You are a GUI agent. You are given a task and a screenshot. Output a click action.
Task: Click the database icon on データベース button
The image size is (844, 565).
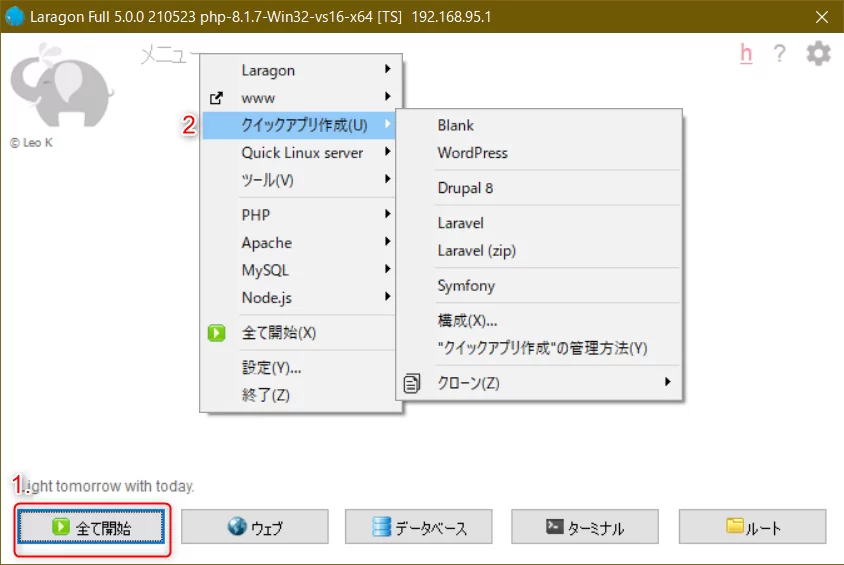[382, 526]
